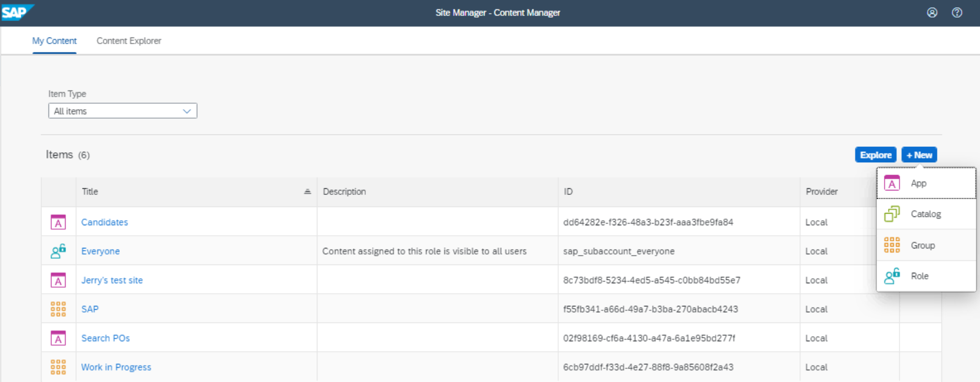Image resolution: width=980 pixels, height=382 pixels.
Task: Open the Everyone role link
Action: [x=100, y=251]
